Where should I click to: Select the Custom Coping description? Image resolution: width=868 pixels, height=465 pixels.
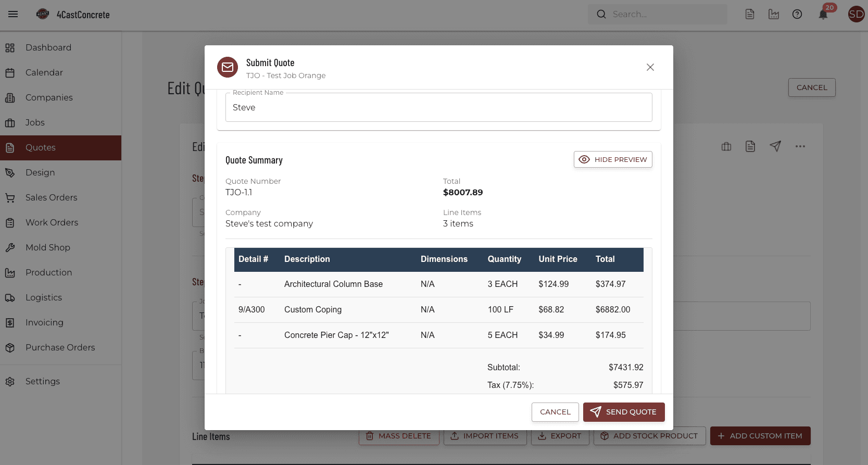tap(313, 310)
